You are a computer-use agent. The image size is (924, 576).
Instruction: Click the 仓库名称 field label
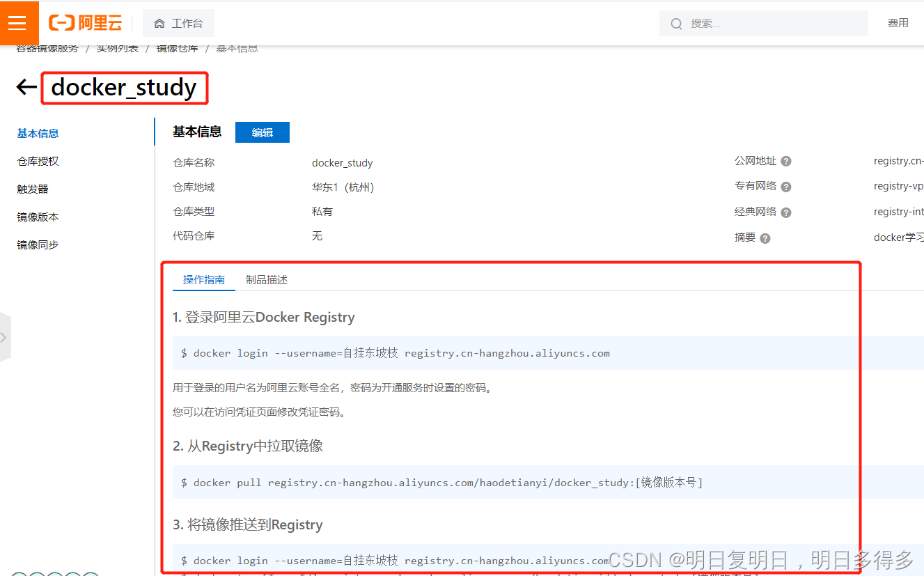click(194, 162)
